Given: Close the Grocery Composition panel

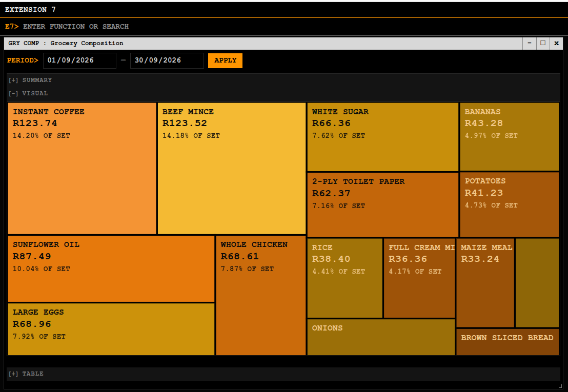Looking at the screenshot, I should 556,43.
